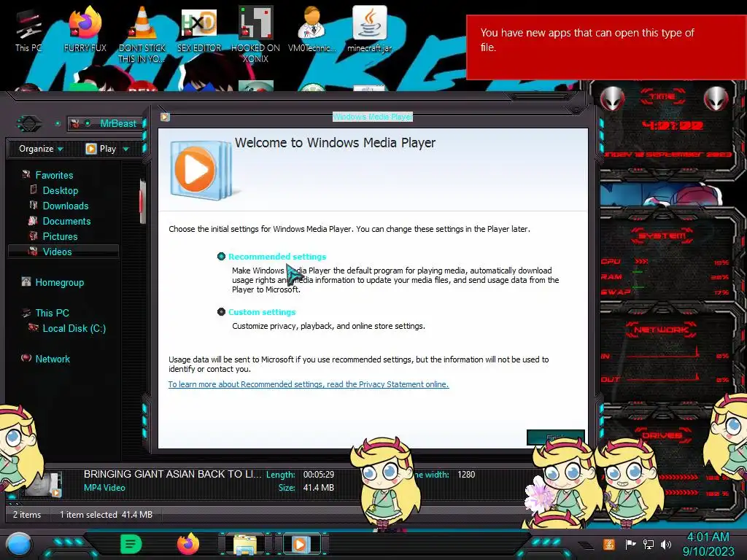747x560 pixels.
Task: Click the Documents folder icon in sidebar
Action: click(x=33, y=220)
